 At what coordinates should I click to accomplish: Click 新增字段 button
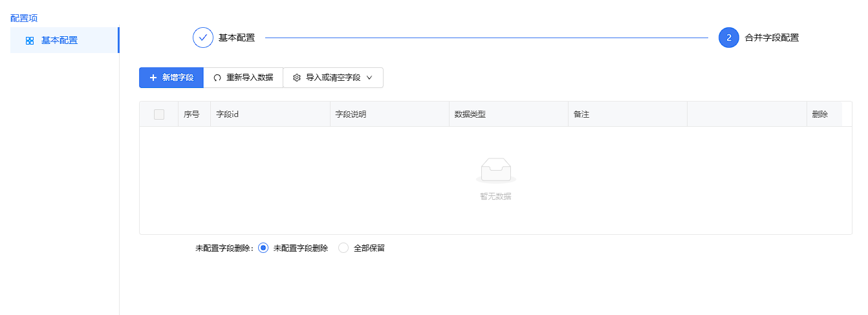coord(171,78)
